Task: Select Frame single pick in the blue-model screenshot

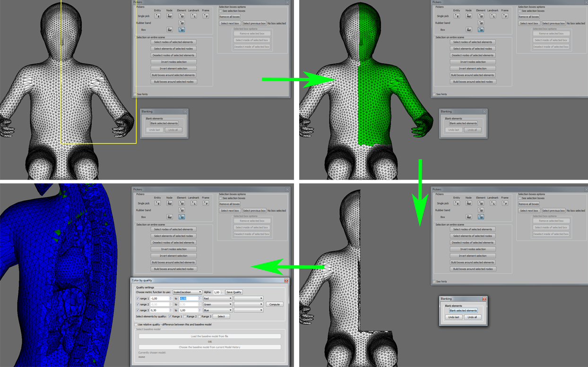Action: tap(206, 204)
